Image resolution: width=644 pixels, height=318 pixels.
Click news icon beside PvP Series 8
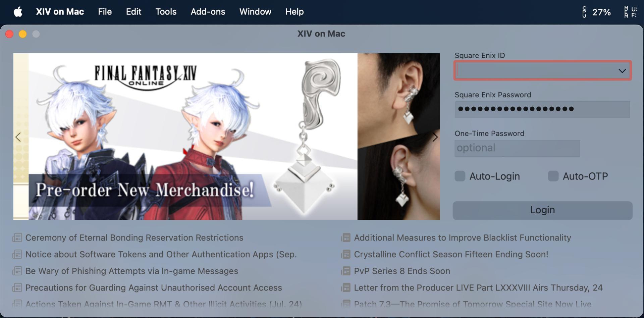[x=345, y=271]
